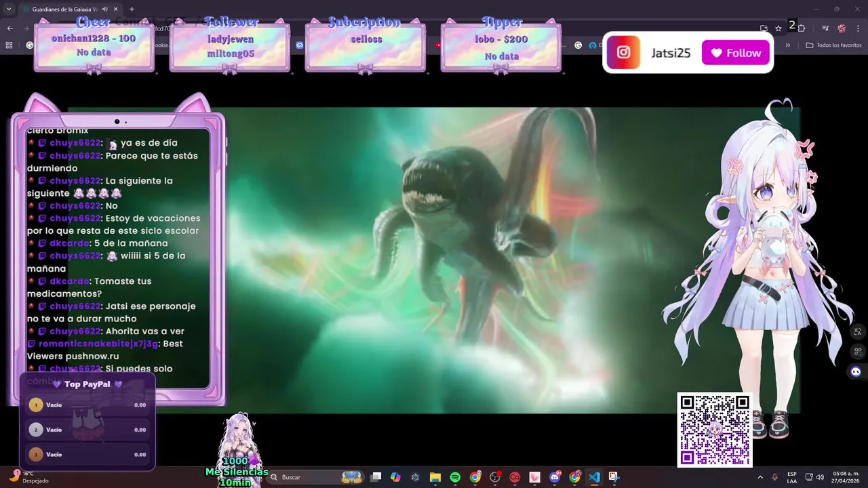Click Follower panel name 'ladyjewen'
This screenshot has height=488, width=868.
[x=229, y=39]
